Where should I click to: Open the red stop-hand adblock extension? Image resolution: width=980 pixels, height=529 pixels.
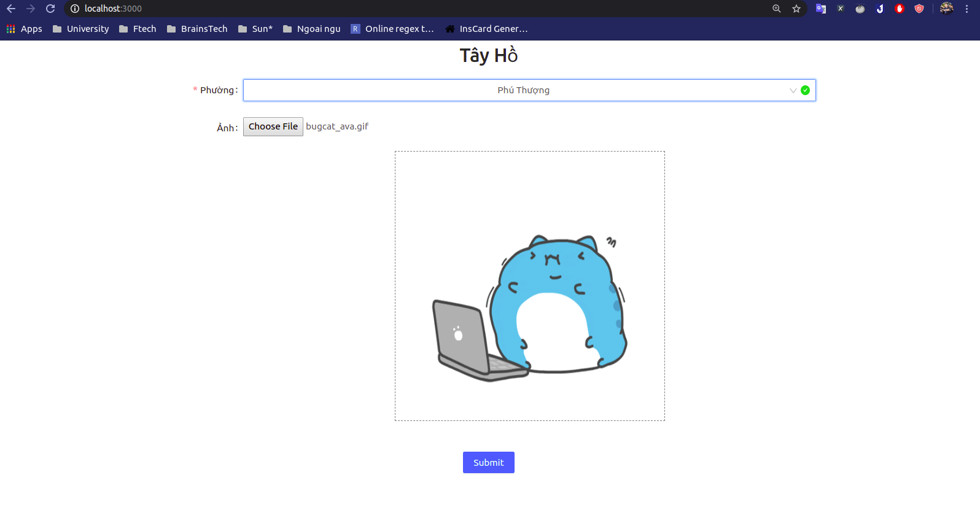pyautogui.click(x=900, y=9)
